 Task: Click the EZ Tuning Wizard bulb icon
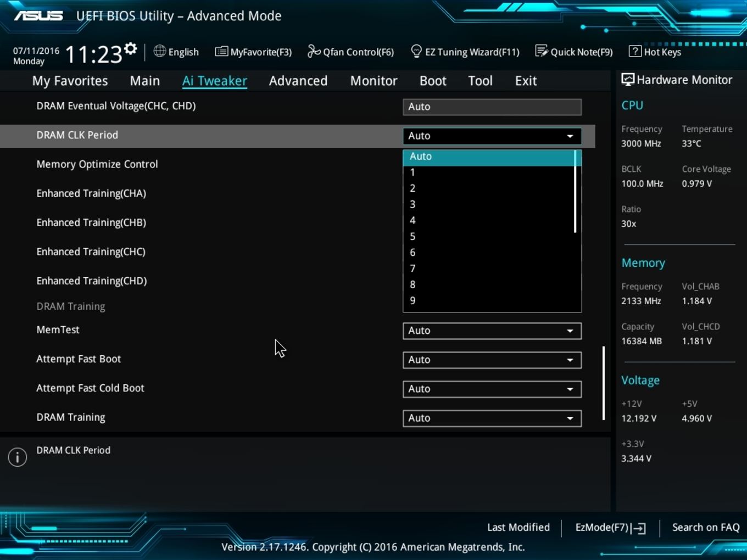point(416,51)
